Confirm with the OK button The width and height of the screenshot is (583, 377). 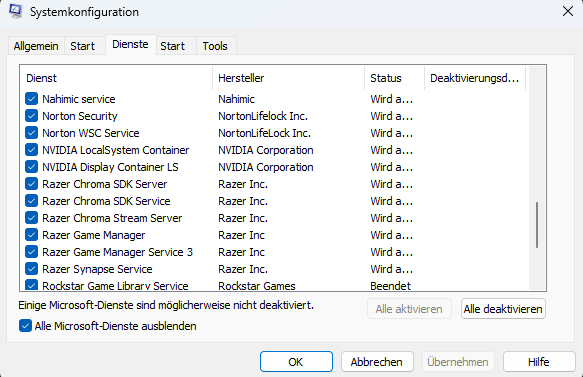click(x=296, y=361)
